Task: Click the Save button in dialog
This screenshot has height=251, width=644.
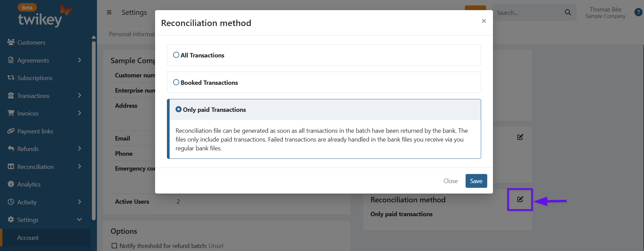Action: click(x=476, y=181)
